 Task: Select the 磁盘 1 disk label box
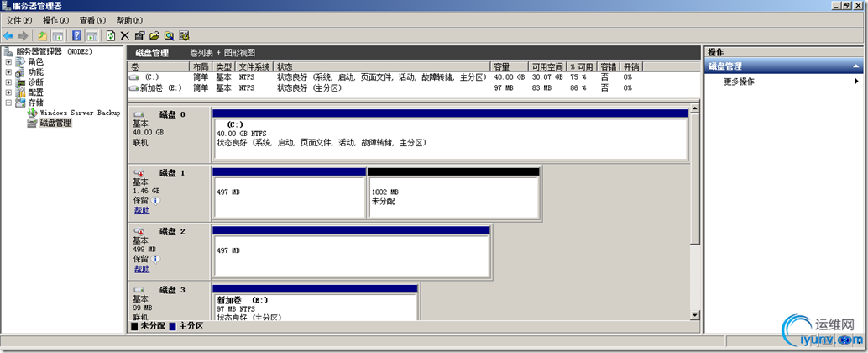pos(169,192)
